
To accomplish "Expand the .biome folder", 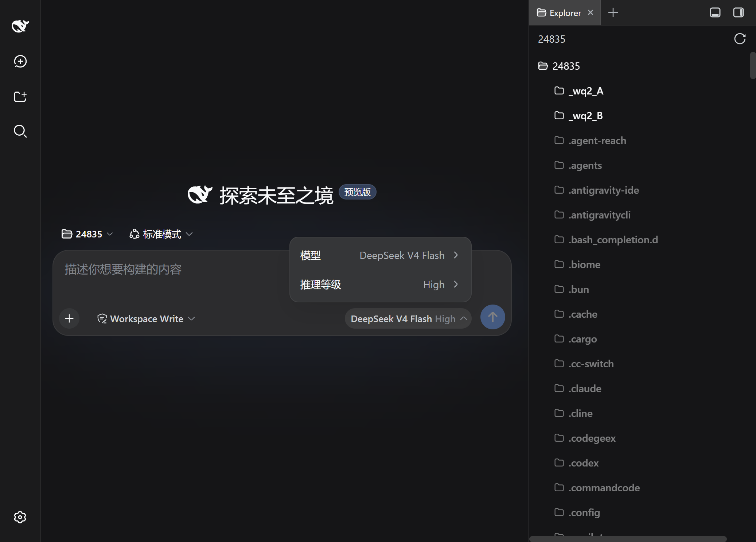I will [x=577, y=264].
